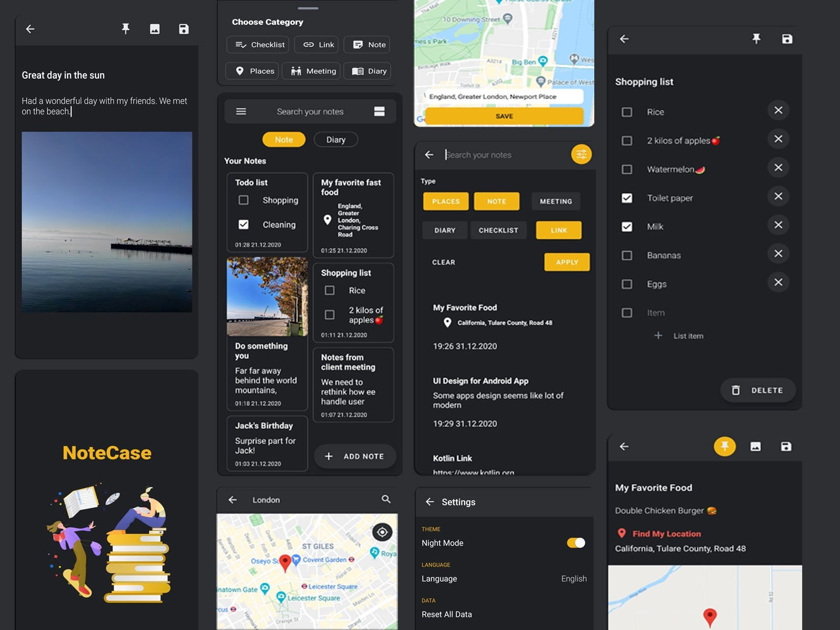The image size is (840, 630).
Task: Click the highlighted yellow pin icon
Action: coord(724,446)
